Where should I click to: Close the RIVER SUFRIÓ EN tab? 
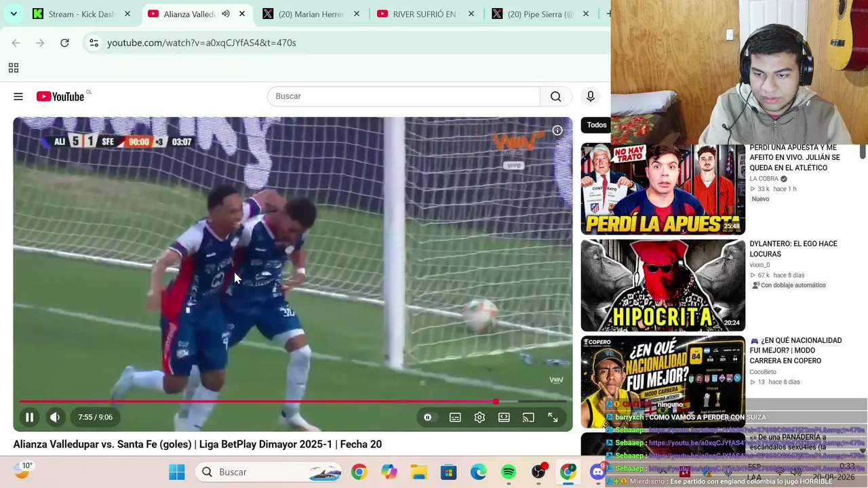pyautogui.click(x=471, y=14)
